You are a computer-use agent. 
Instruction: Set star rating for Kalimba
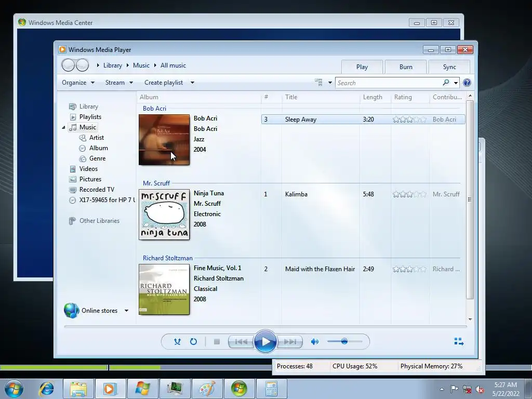tap(409, 194)
